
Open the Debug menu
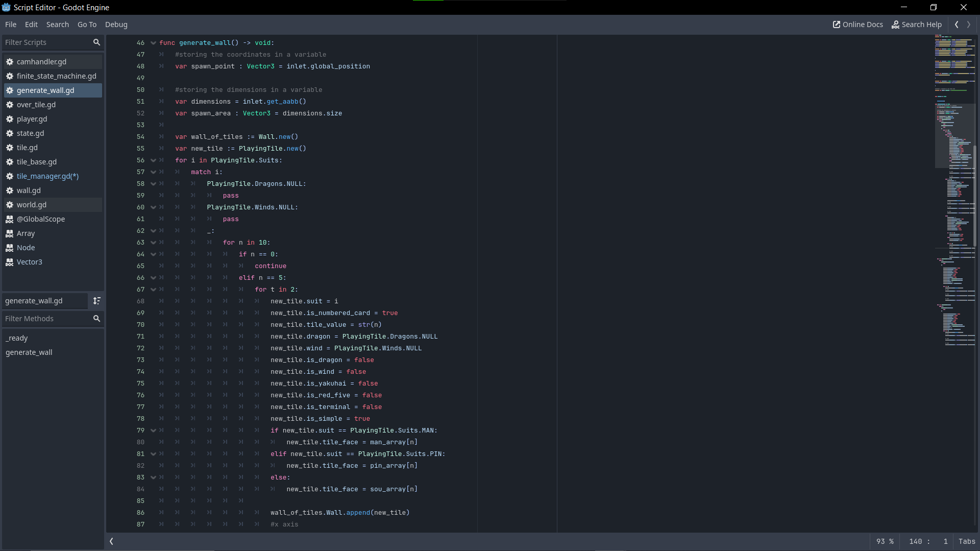pyautogui.click(x=116, y=25)
